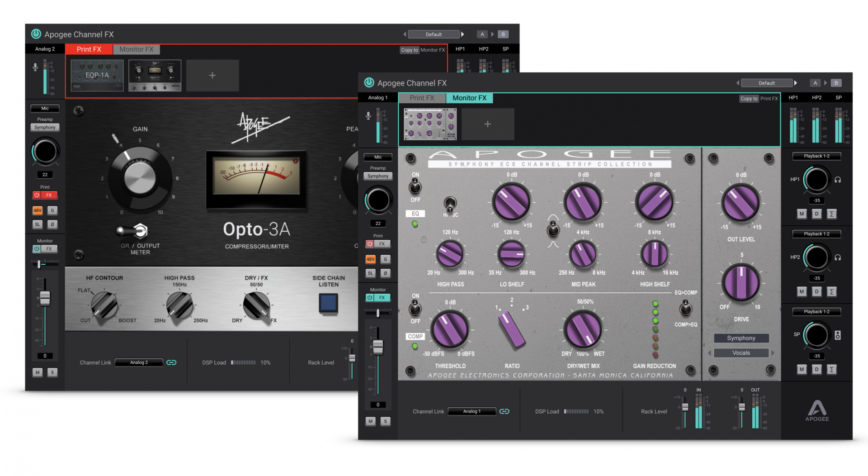Click HP2 headphone icon
The width and height of the screenshot is (868, 476).
838,257
